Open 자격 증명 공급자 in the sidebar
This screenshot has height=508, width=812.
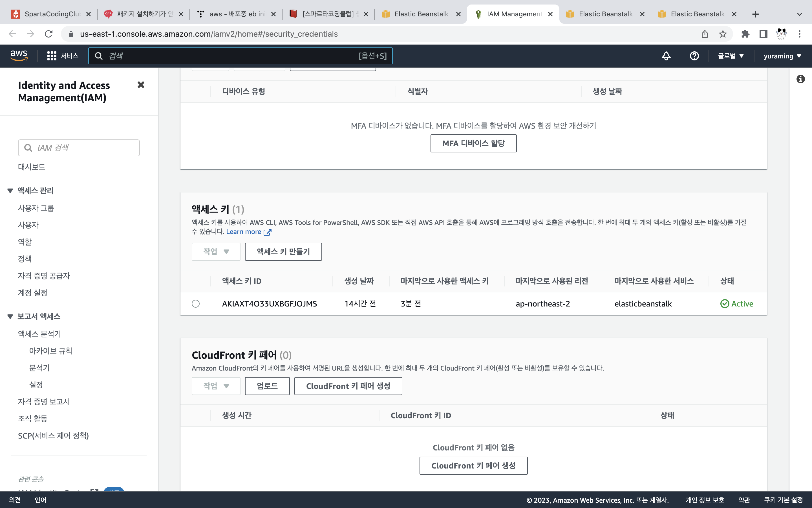coord(44,276)
